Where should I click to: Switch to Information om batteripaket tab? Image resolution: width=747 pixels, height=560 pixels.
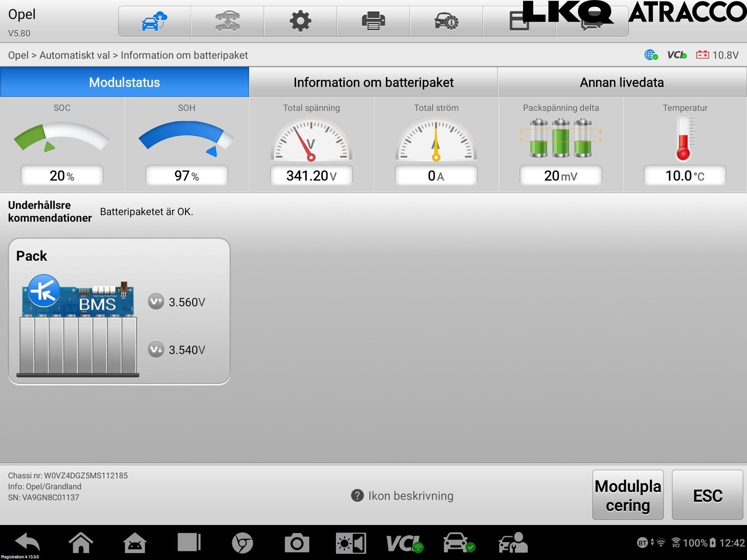pyautogui.click(x=373, y=82)
